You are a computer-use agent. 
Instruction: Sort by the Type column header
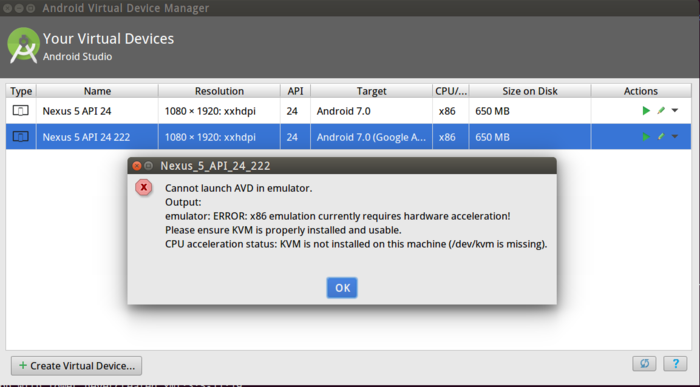pos(21,91)
